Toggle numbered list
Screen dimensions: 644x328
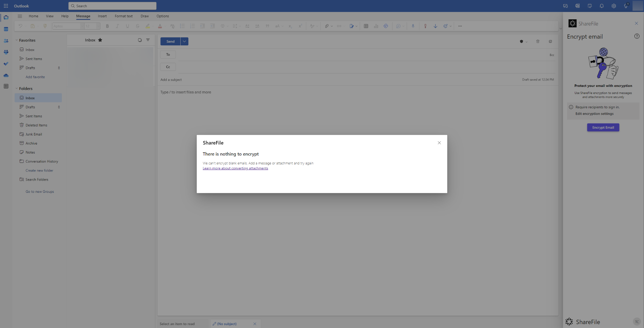point(193,26)
